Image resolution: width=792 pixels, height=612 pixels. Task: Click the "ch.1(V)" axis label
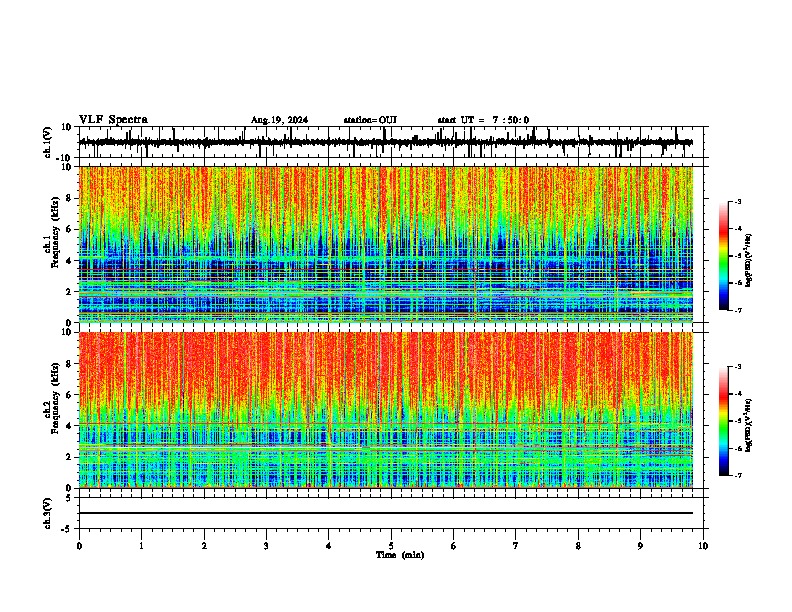pos(48,142)
